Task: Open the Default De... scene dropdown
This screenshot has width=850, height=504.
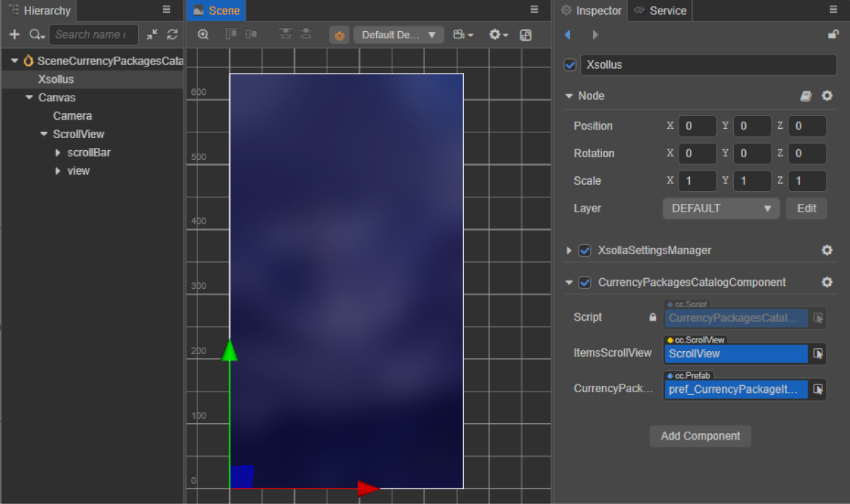Action: tap(398, 35)
